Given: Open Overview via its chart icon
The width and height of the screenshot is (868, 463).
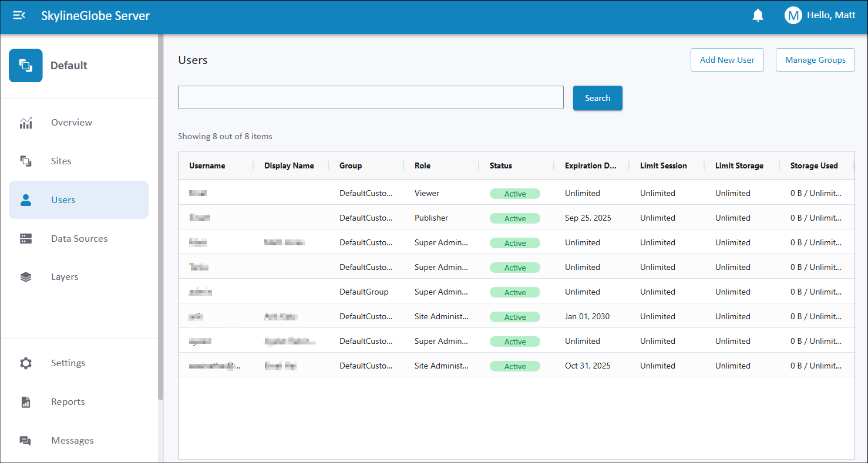Looking at the screenshot, I should pos(26,123).
